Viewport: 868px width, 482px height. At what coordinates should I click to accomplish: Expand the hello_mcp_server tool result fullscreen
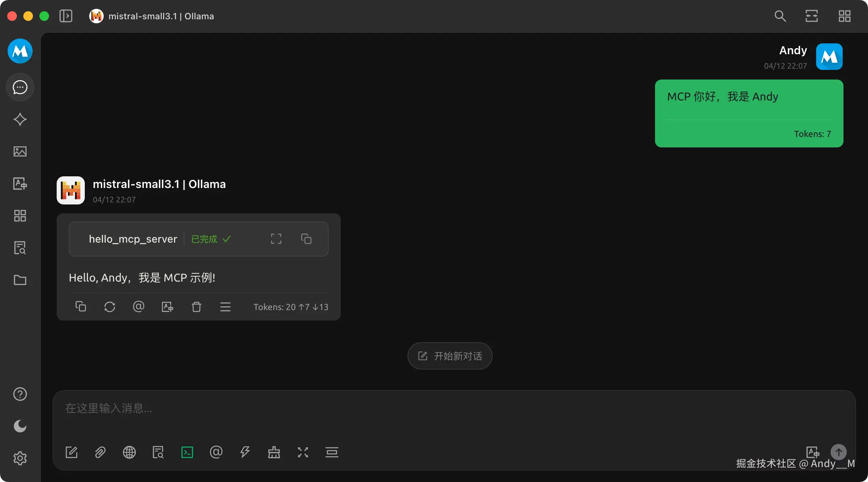tap(276, 239)
